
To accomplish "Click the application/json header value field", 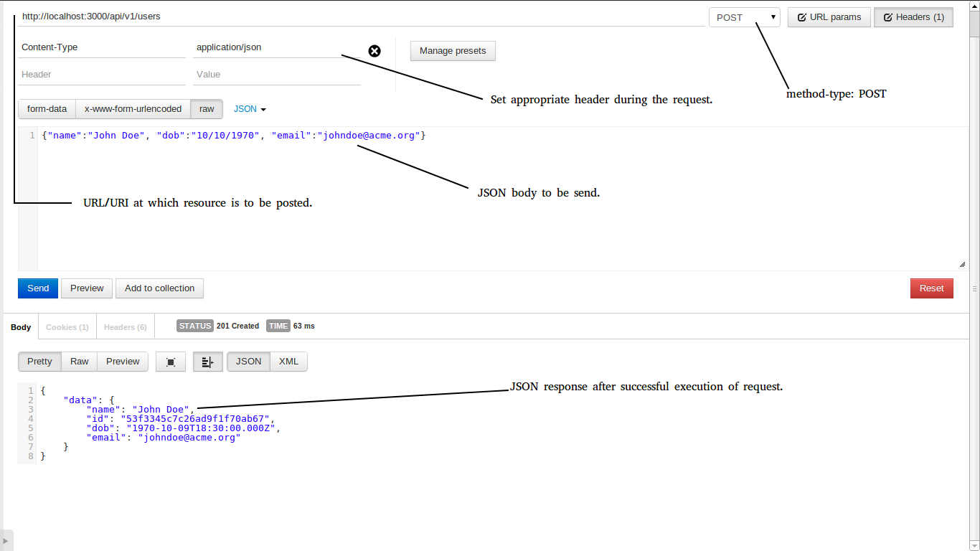I will coord(277,47).
